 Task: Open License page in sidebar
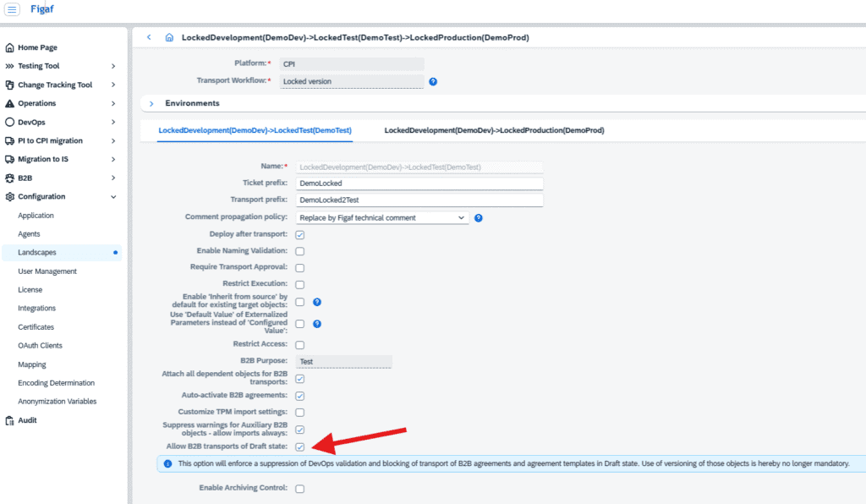click(x=30, y=290)
